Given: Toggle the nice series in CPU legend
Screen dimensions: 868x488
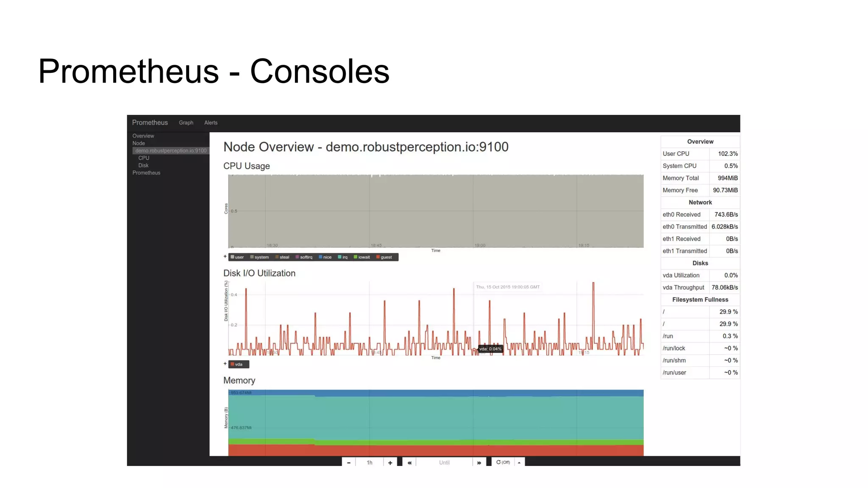Looking at the screenshot, I should [x=325, y=257].
